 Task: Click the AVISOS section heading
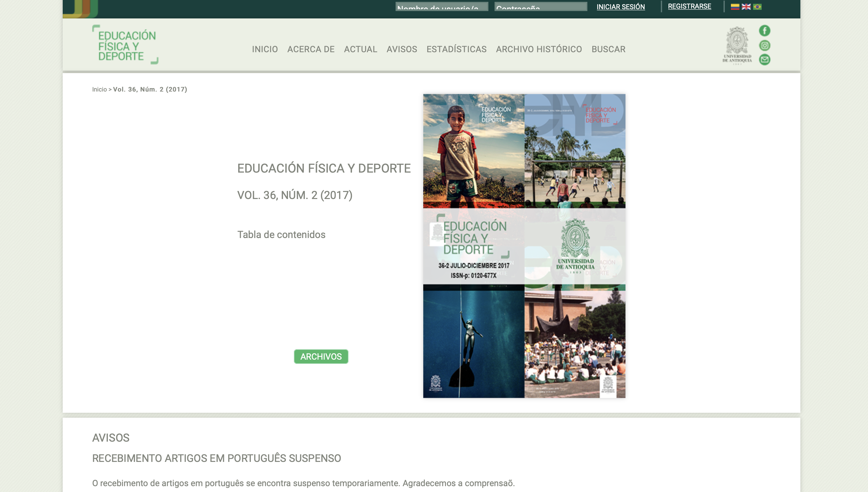(x=111, y=438)
